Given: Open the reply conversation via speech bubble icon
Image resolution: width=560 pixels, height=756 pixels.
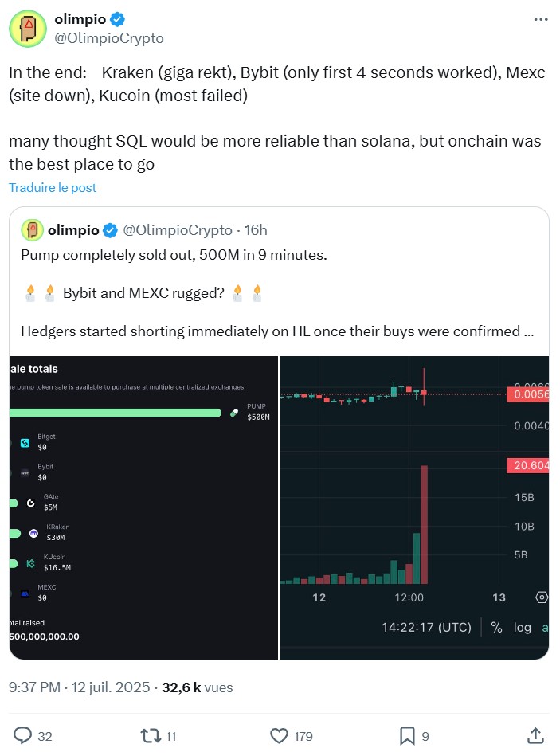Looking at the screenshot, I should pos(24,736).
